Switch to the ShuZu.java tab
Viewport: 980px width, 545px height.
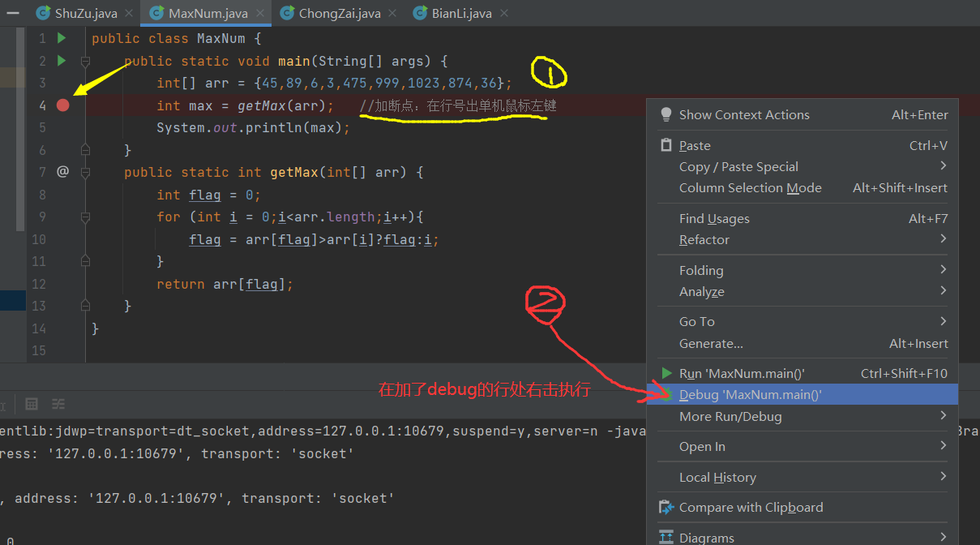(x=86, y=13)
